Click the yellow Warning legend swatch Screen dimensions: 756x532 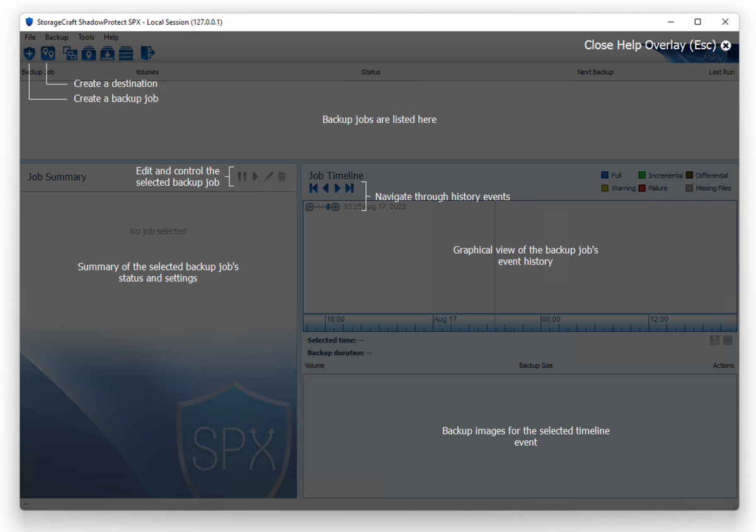[x=605, y=188]
